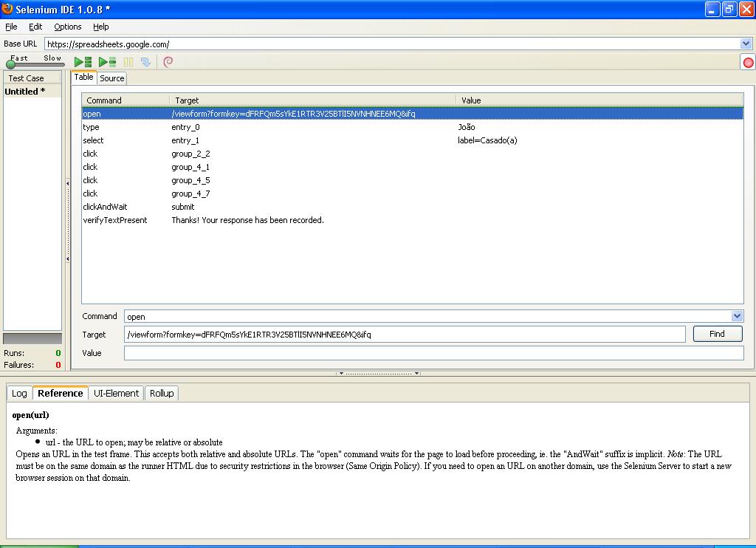
Task: Open the Help menu
Action: click(100, 27)
